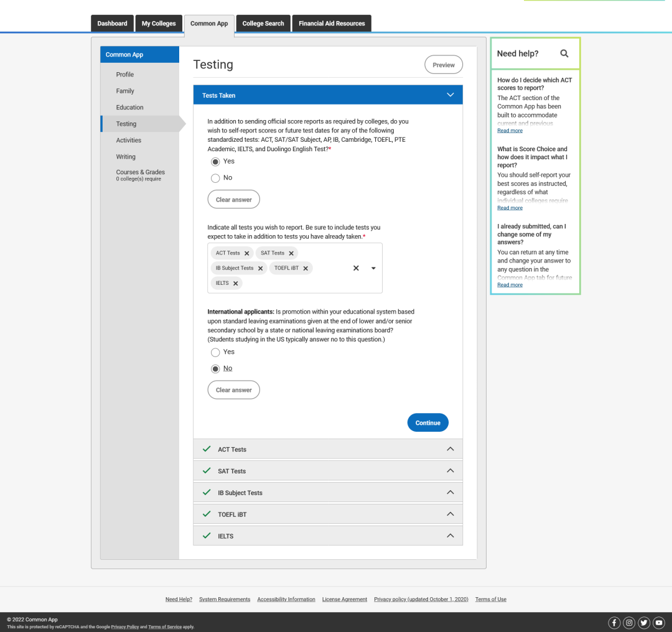Remove the ACT Tests chip
The image size is (672, 632).
(247, 253)
